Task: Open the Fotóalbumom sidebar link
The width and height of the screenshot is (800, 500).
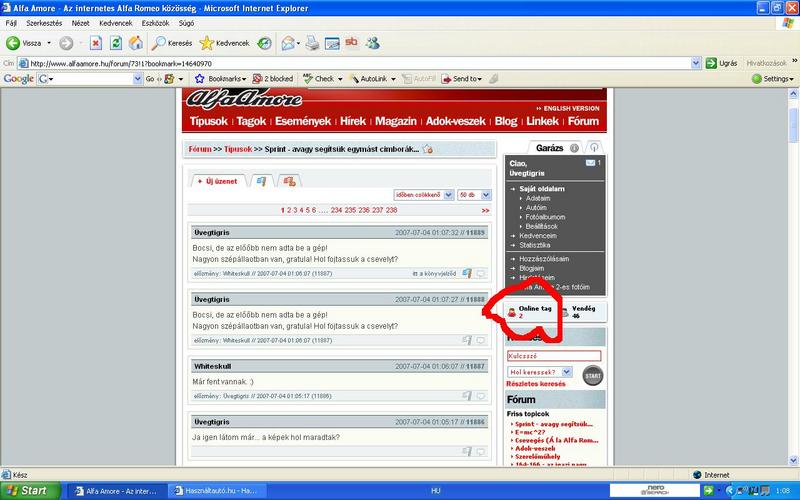Action: tap(545, 217)
